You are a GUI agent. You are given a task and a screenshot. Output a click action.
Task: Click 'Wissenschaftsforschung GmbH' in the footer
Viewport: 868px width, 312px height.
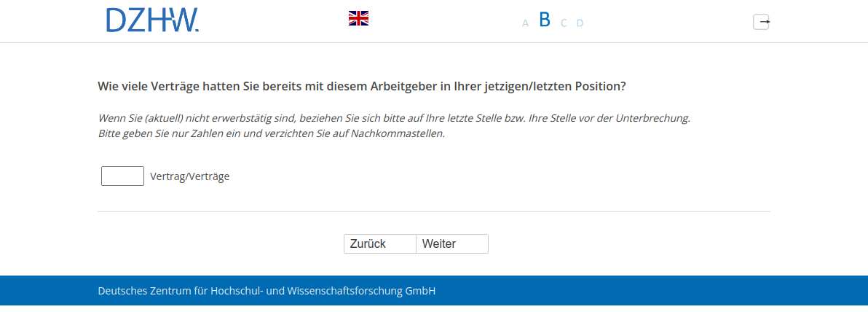click(x=367, y=291)
